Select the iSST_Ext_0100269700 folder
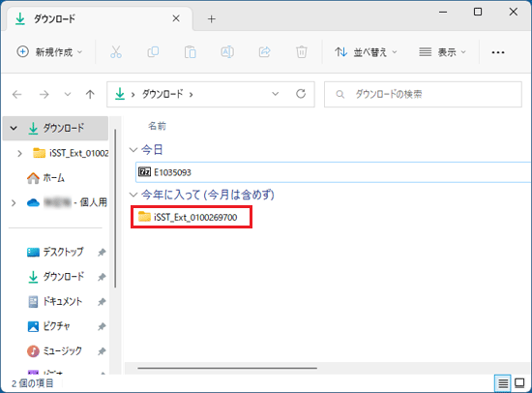This screenshot has width=532, height=393. 192,217
